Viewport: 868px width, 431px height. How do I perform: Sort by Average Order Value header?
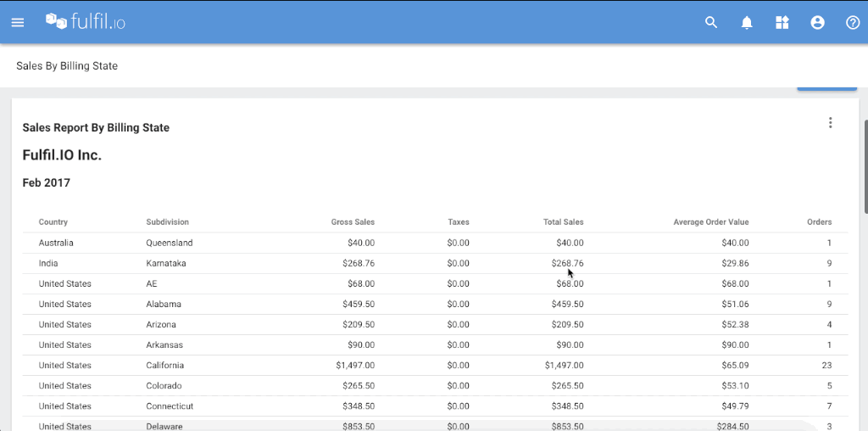click(x=711, y=222)
